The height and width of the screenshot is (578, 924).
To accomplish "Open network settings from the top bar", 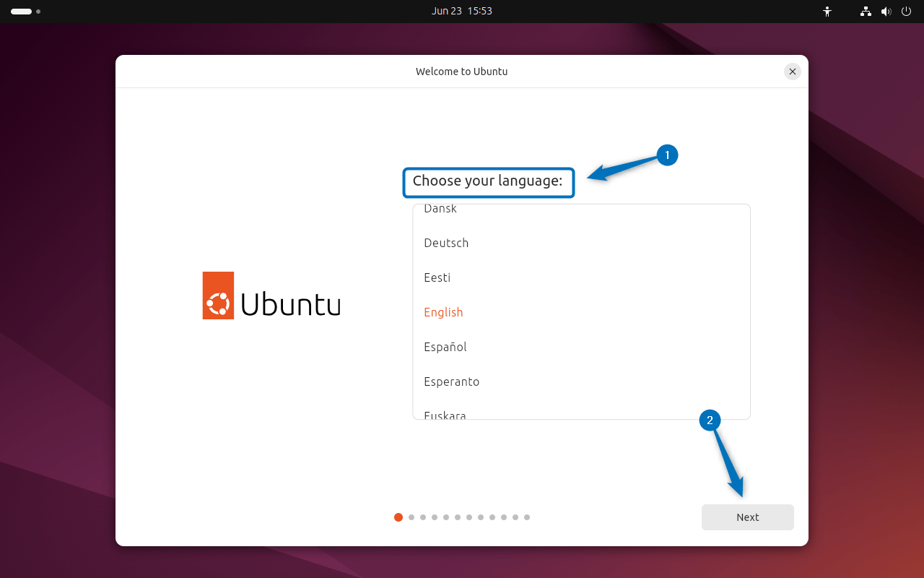I will coord(865,12).
